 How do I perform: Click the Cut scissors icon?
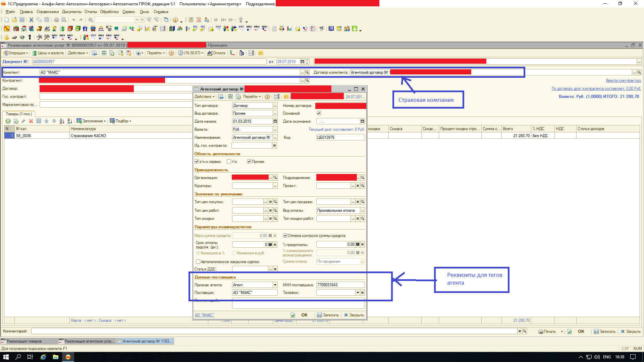pyautogui.click(x=31, y=20)
